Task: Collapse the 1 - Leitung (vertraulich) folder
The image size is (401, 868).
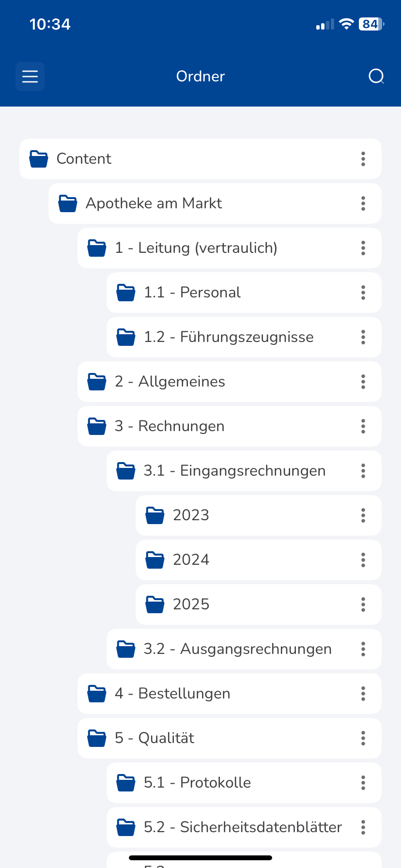Action: (97, 248)
